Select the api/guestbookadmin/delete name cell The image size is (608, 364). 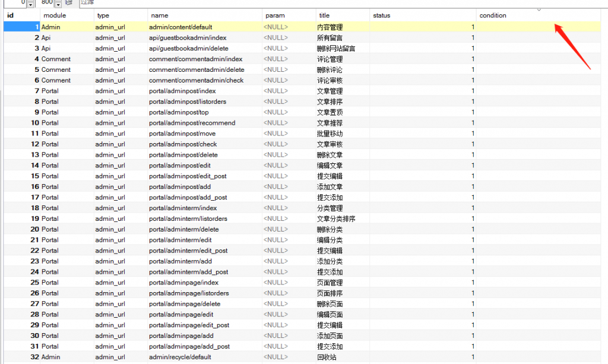click(188, 48)
